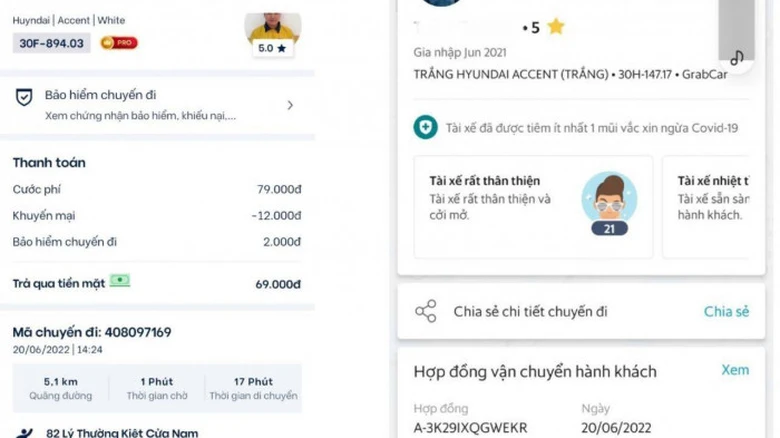Viewport: 780px width, 438px height.
Task: Click the shield icon for trip insurance
Action: 24,97
